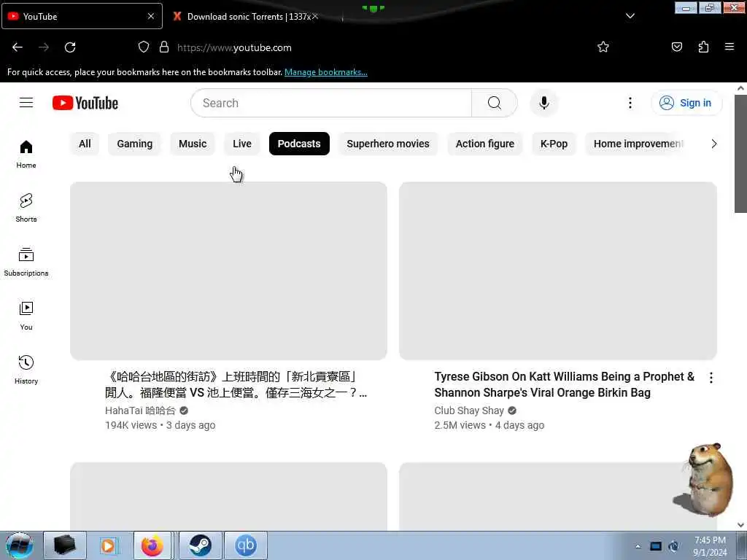Screen dimensions: 747x560
Task: Click into the YouTube Search field
Action: pos(331,103)
